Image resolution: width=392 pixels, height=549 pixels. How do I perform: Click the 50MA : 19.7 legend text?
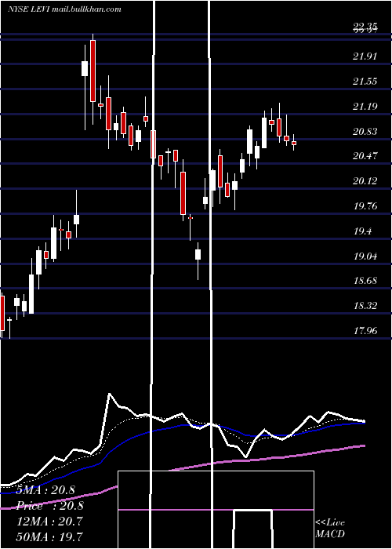[x=50, y=536]
